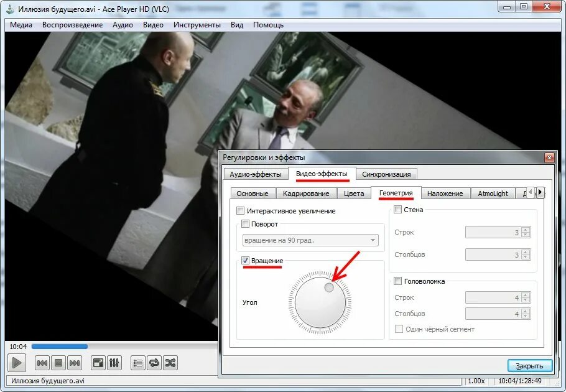Open extended settings equalizer icon
Image resolution: width=566 pixels, height=392 pixels.
(114, 363)
